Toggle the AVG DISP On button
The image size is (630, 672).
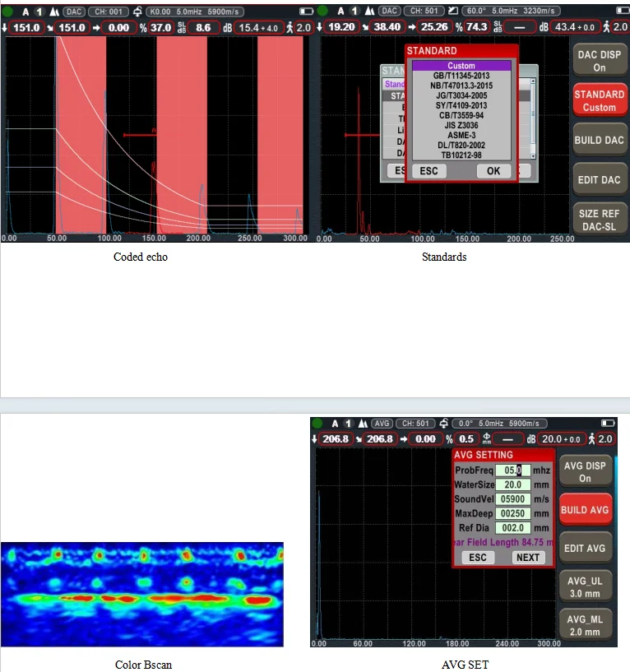click(x=585, y=471)
